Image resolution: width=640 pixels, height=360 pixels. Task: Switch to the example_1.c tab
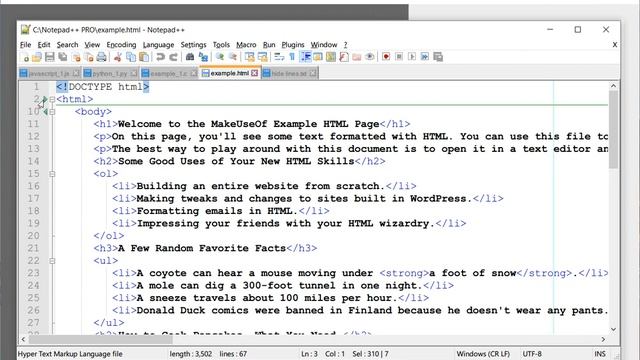click(x=169, y=73)
